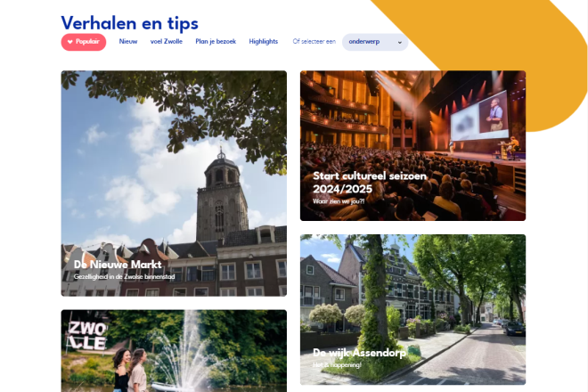
Task: Filter stories by Highlights
Action: pos(263,42)
